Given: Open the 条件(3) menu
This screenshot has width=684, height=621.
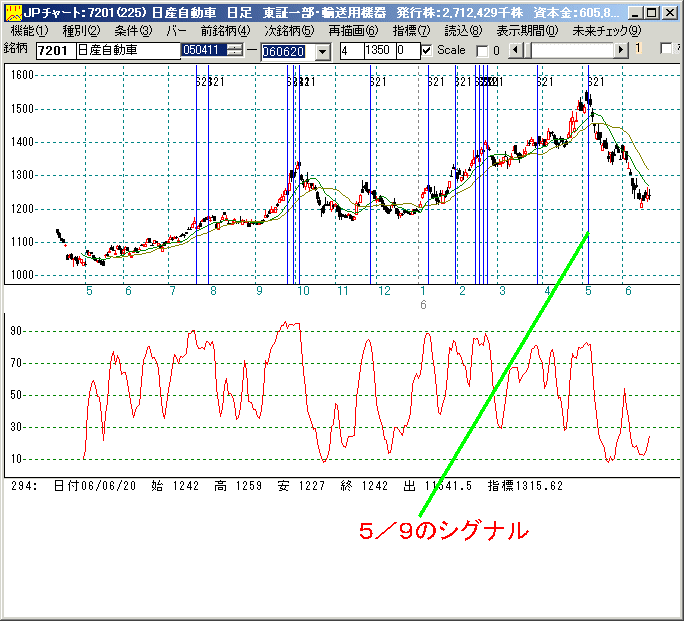Looking at the screenshot, I should (133, 31).
